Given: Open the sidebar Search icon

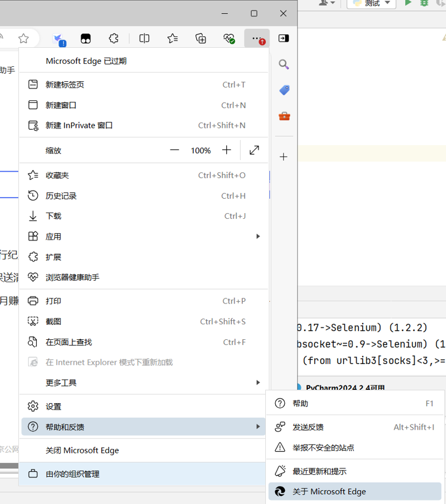Looking at the screenshot, I should (284, 65).
